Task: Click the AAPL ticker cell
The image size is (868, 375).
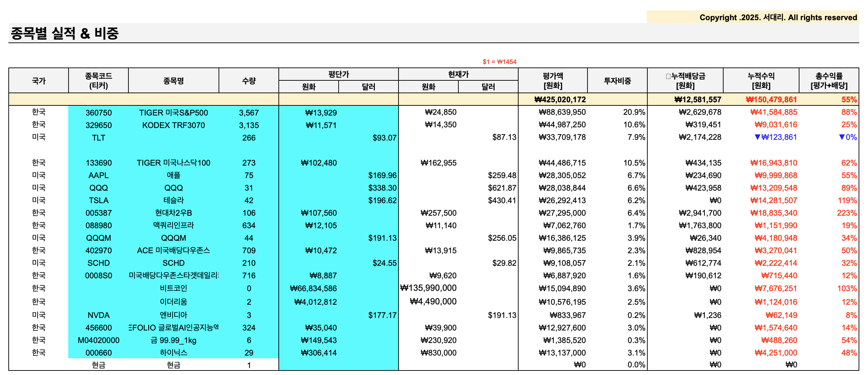Action: (98, 175)
